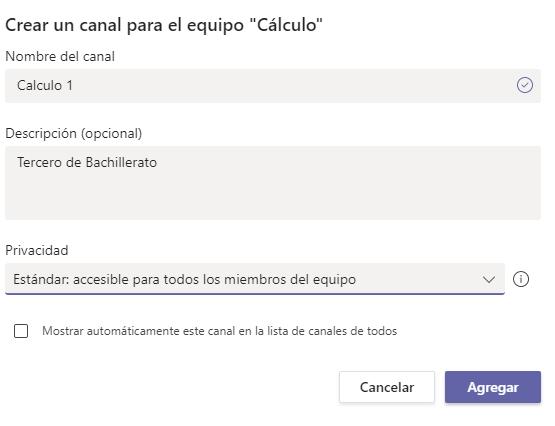Click the checkmark icon in channel name field

pyautogui.click(x=524, y=85)
